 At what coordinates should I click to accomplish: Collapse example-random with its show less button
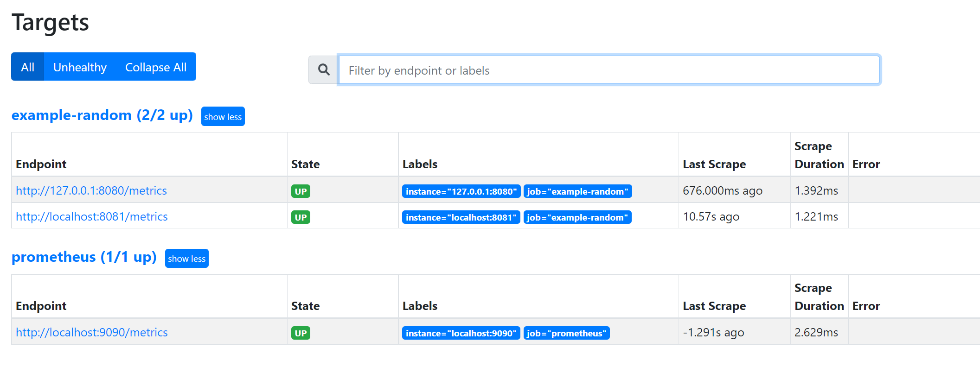[x=223, y=117]
